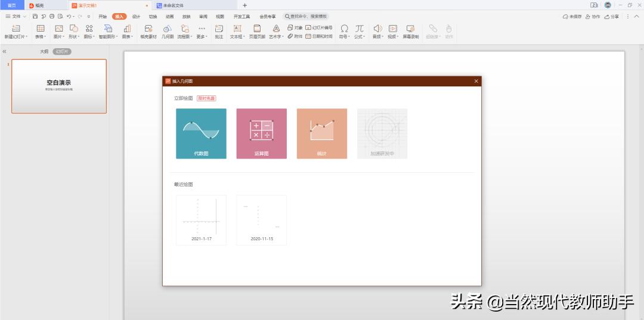Image resolution: width=644 pixels, height=320 pixels.
Task: Click the Share (分享) button
Action: pos(611,17)
